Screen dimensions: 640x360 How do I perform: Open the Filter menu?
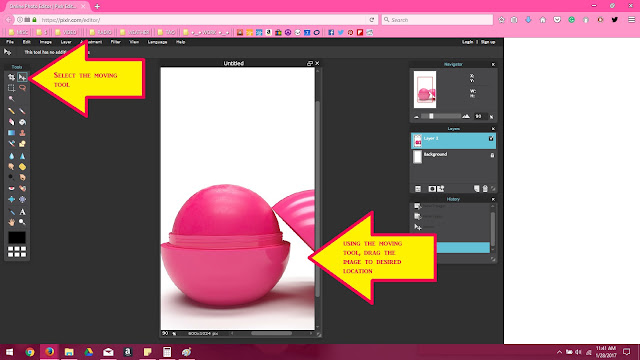point(116,42)
